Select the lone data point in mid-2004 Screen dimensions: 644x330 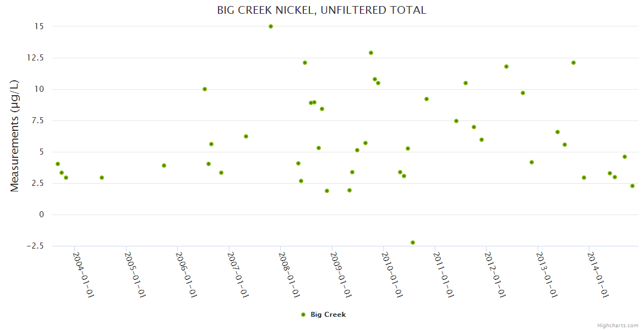102,178
